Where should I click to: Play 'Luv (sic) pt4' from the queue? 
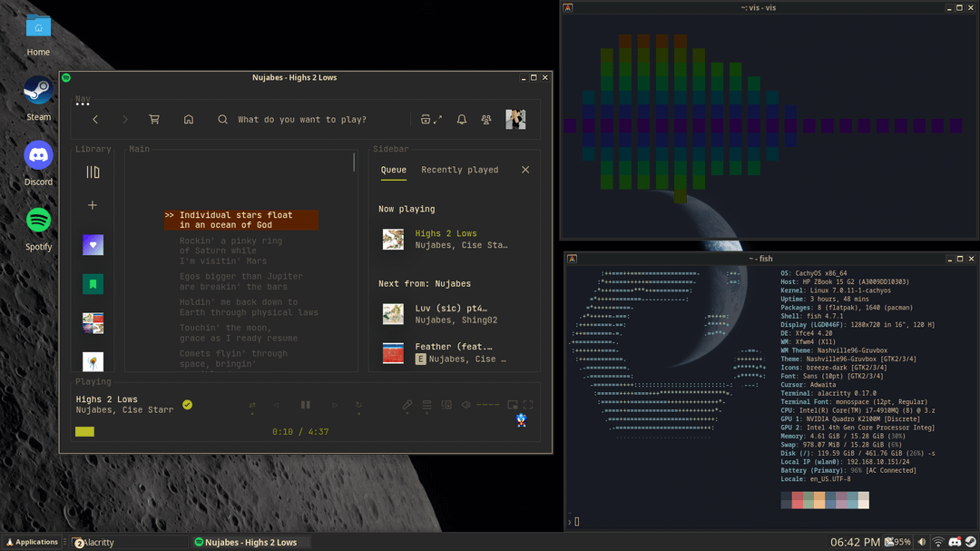(x=451, y=309)
